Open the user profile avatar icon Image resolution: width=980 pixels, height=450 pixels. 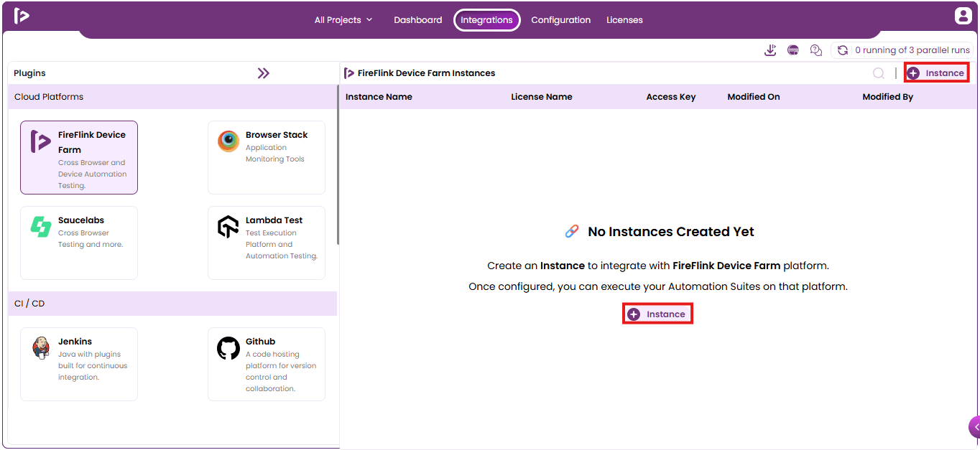[x=963, y=16]
